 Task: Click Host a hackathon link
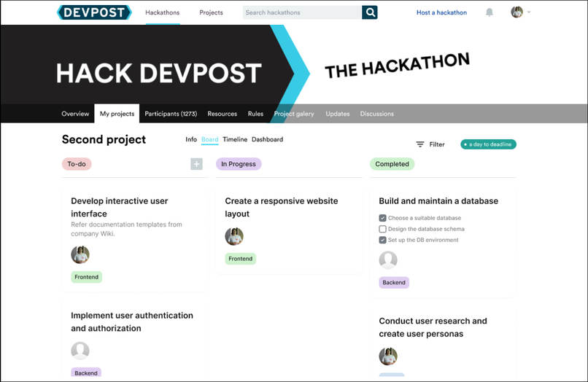coord(442,12)
